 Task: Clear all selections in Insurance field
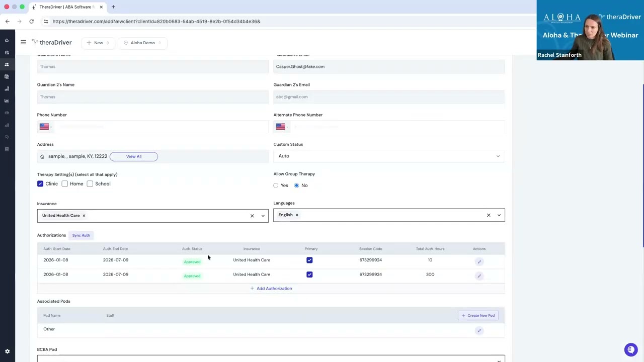click(x=252, y=216)
